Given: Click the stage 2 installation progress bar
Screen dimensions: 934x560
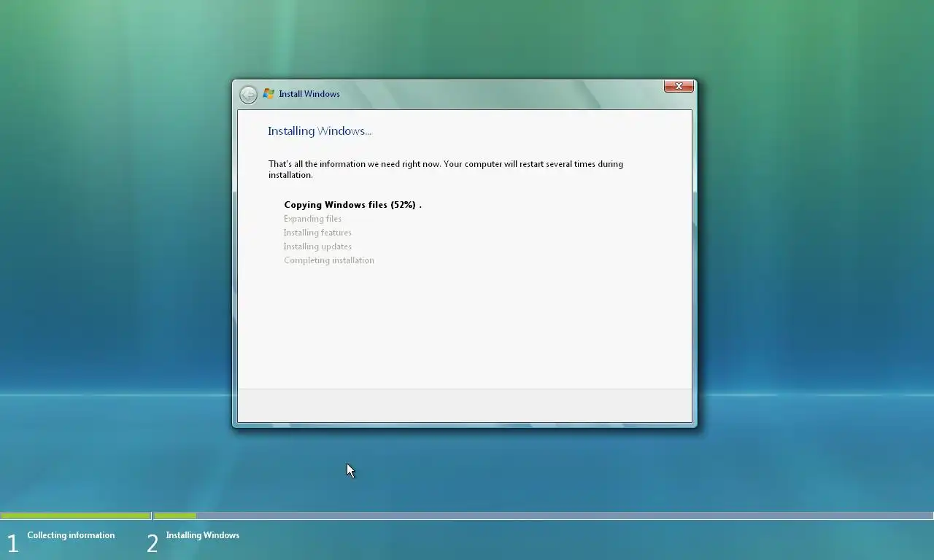Looking at the screenshot, I should click(x=544, y=516).
